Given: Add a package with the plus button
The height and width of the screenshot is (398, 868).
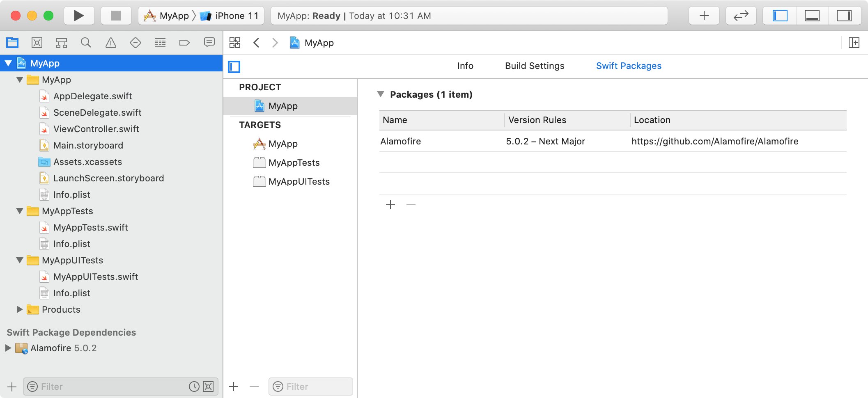Looking at the screenshot, I should (x=390, y=205).
